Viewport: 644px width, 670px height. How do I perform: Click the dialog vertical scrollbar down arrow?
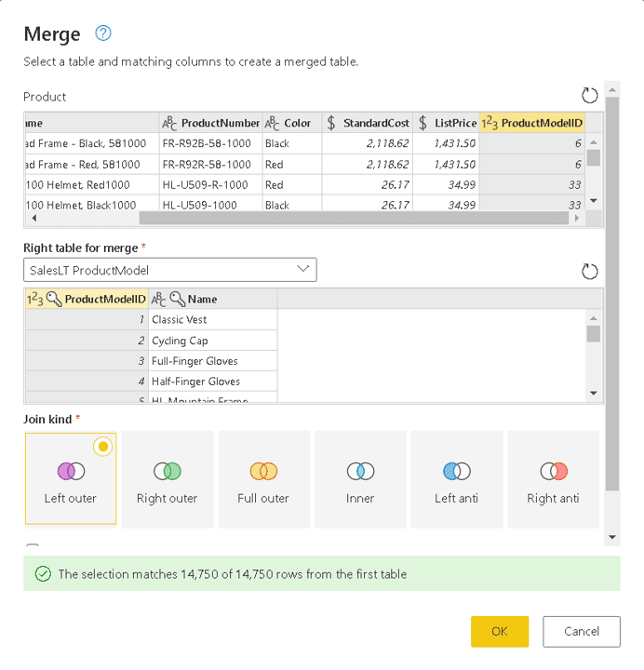click(x=611, y=537)
